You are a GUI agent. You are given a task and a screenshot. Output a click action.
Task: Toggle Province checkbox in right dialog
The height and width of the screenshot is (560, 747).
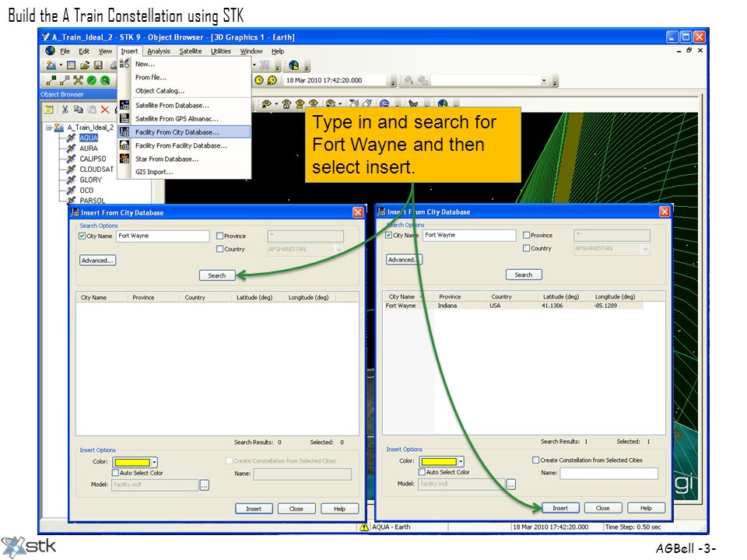(x=527, y=235)
